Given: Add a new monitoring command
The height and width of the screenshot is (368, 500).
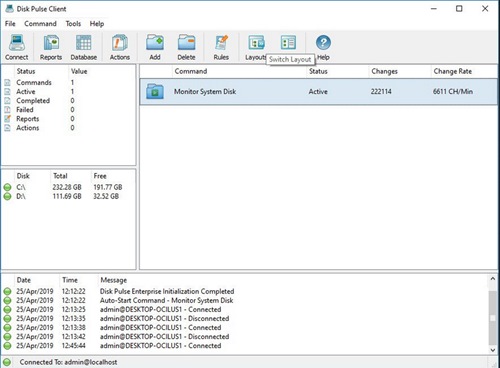Looking at the screenshot, I should pos(155,47).
